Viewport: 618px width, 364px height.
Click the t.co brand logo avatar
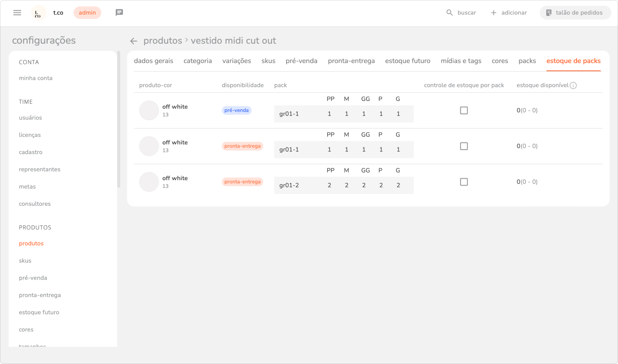tap(38, 13)
